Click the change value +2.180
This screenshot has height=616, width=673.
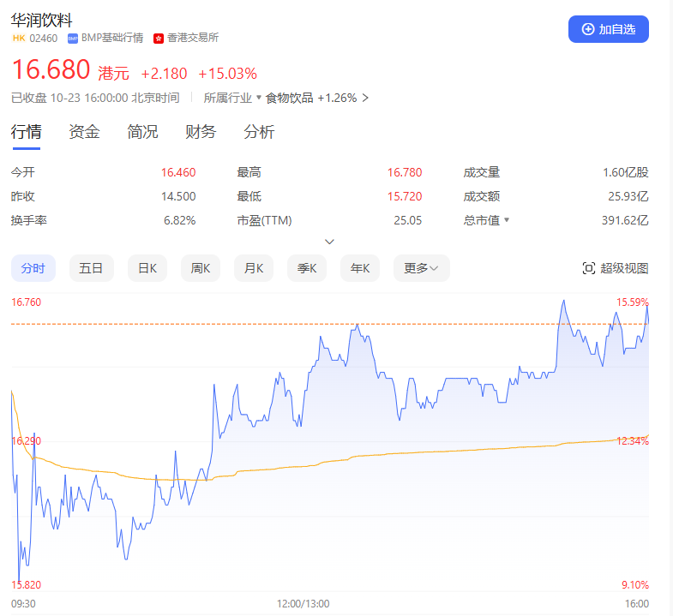[x=164, y=74]
